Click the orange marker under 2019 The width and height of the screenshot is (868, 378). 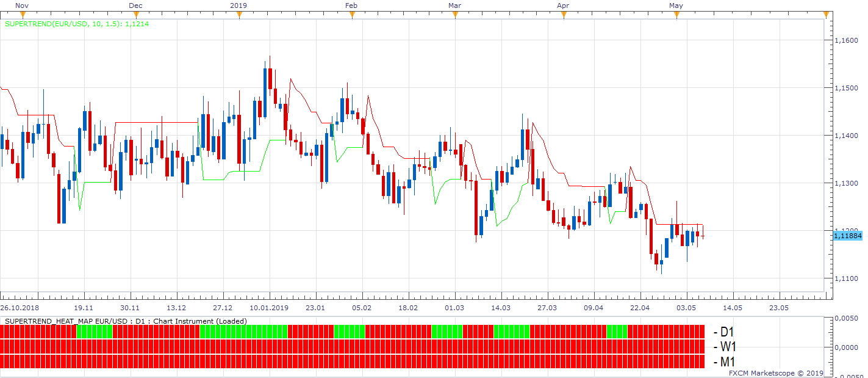coord(239,15)
